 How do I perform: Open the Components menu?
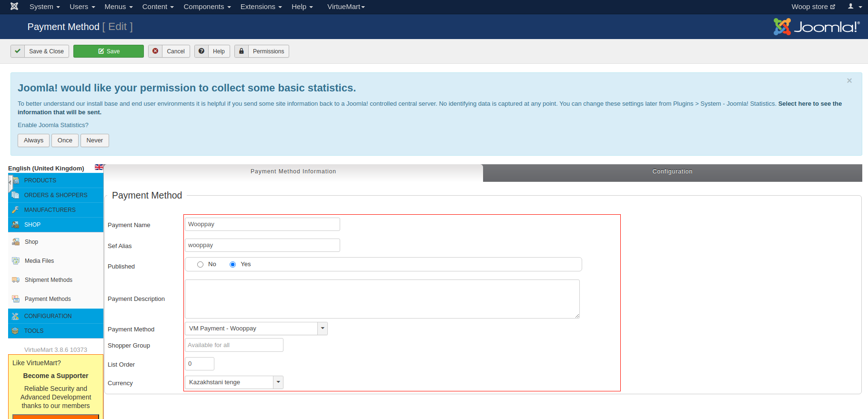pos(207,7)
